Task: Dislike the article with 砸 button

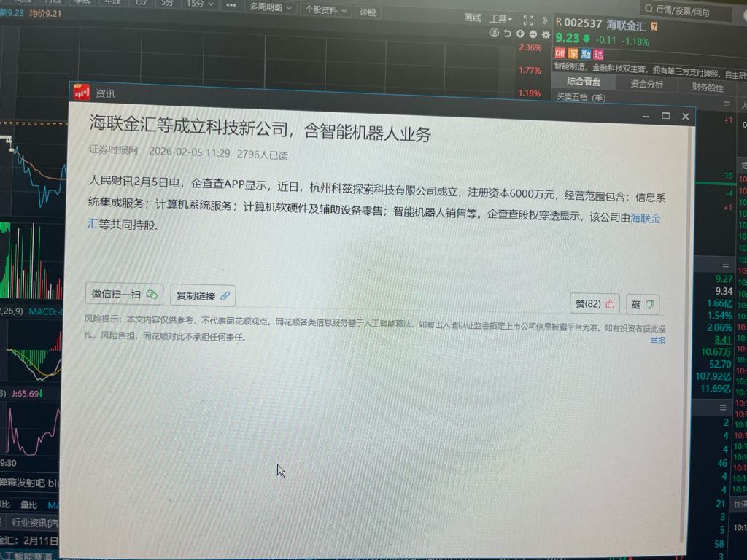Action: pyautogui.click(x=643, y=305)
